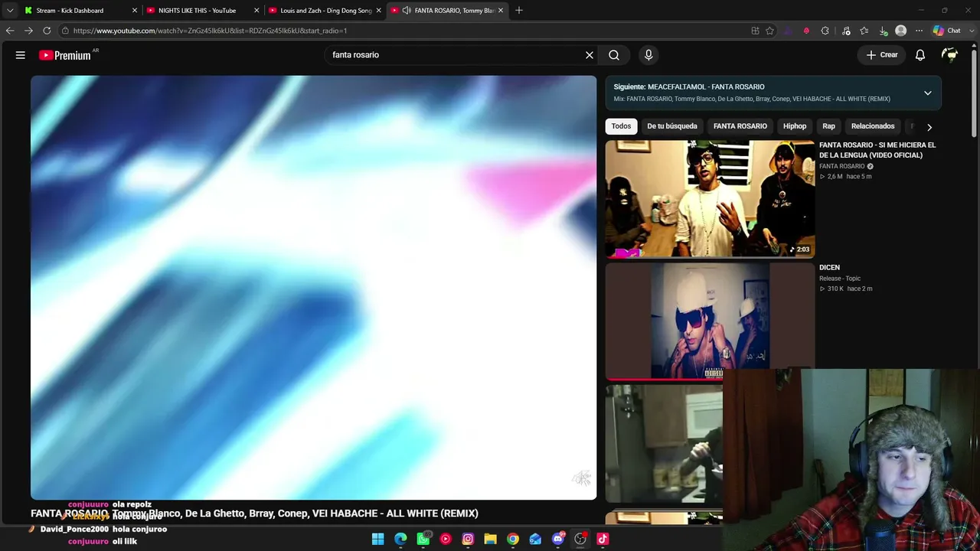
Task: Close the NIGHTS LIKE THIS tab
Action: [x=256, y=11]
